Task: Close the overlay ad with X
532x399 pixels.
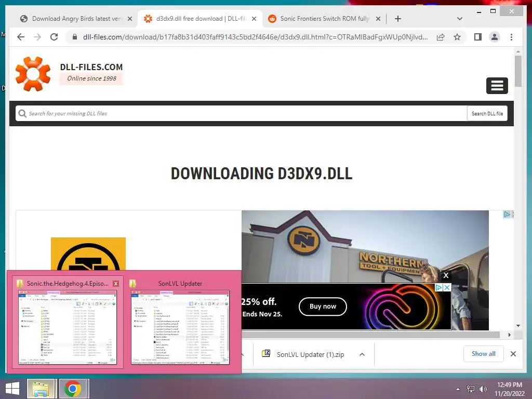Action: [446, 275]
